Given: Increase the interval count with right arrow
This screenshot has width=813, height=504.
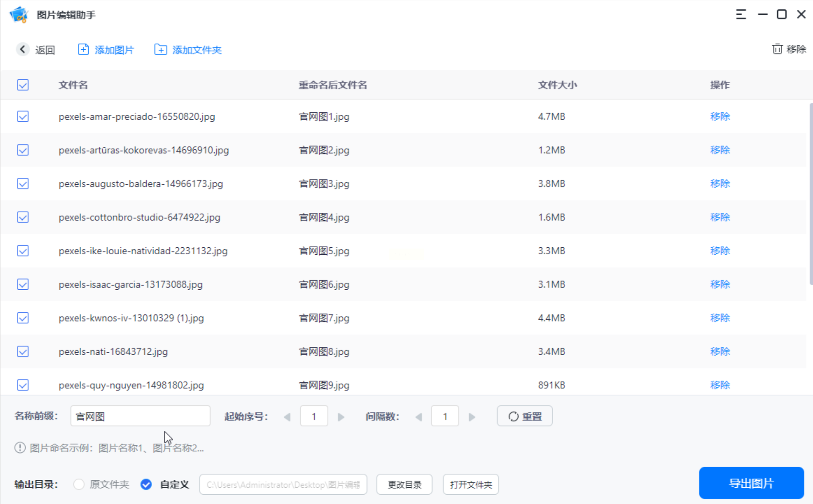Looking at the screenshot, I should point(472,417).
